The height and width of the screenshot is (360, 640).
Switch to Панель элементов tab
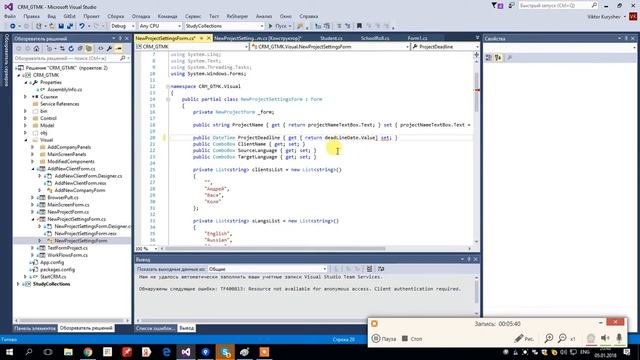35,328
